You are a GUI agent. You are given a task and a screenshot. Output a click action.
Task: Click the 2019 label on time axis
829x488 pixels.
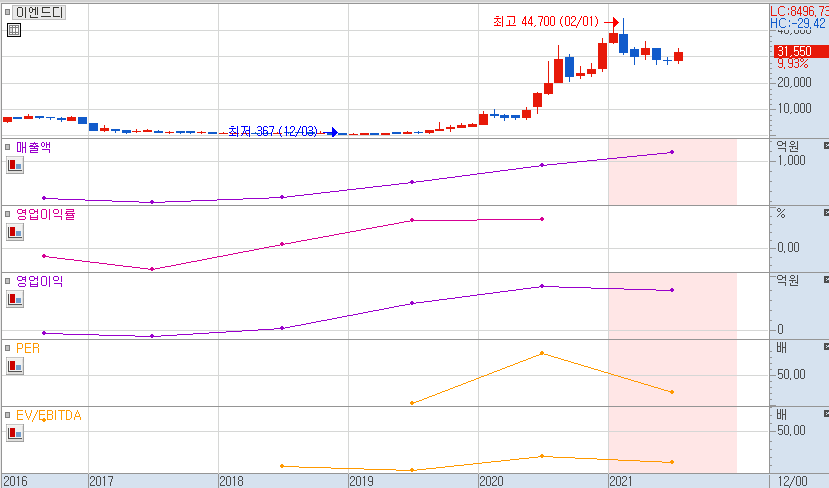361,481
